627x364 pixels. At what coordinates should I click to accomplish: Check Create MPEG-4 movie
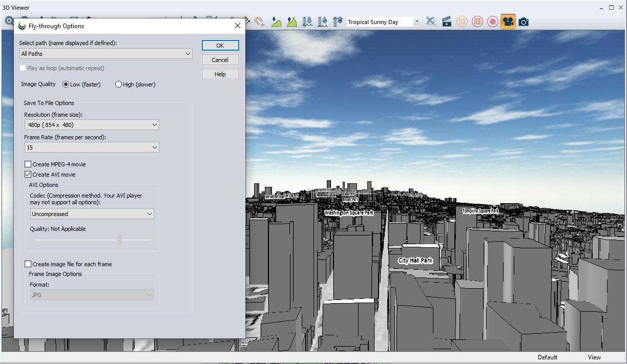[x=28, y=164]
